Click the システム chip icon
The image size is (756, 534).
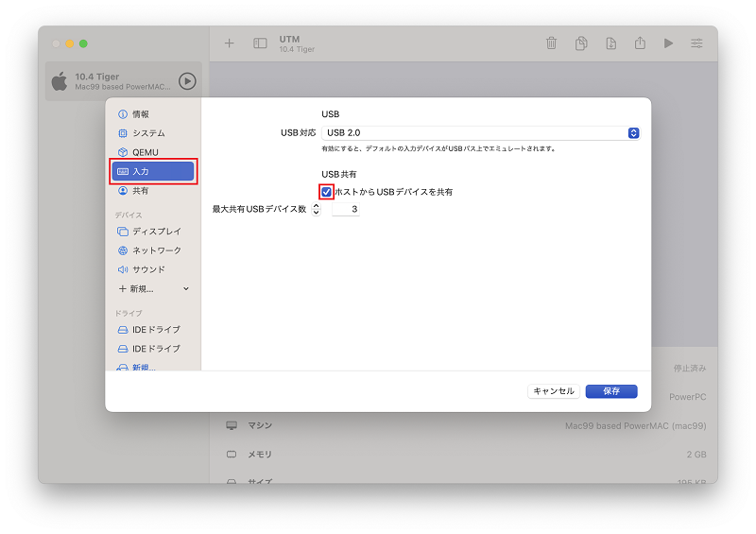123,133
